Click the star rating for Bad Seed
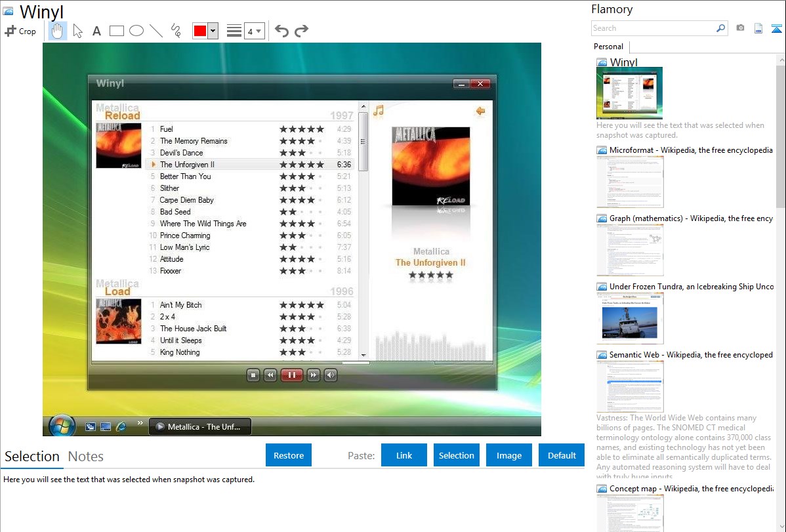786x532 pixels. pyautogui.click(x=302, y=212)
